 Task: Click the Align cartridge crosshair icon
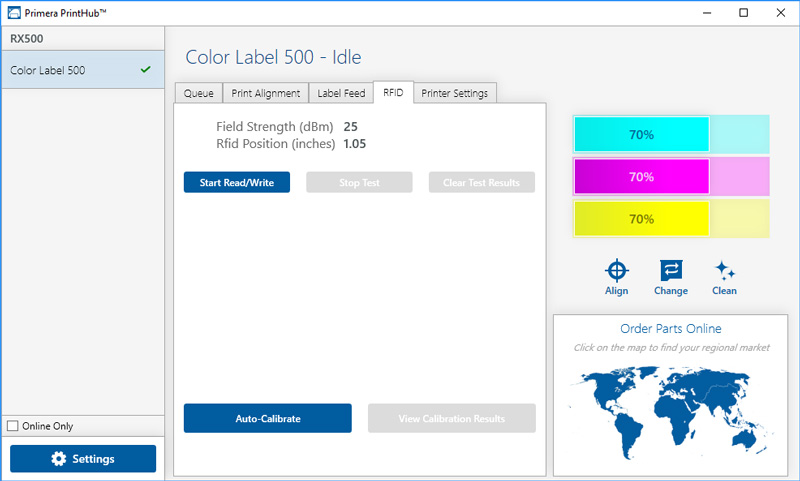pos(616,270)
